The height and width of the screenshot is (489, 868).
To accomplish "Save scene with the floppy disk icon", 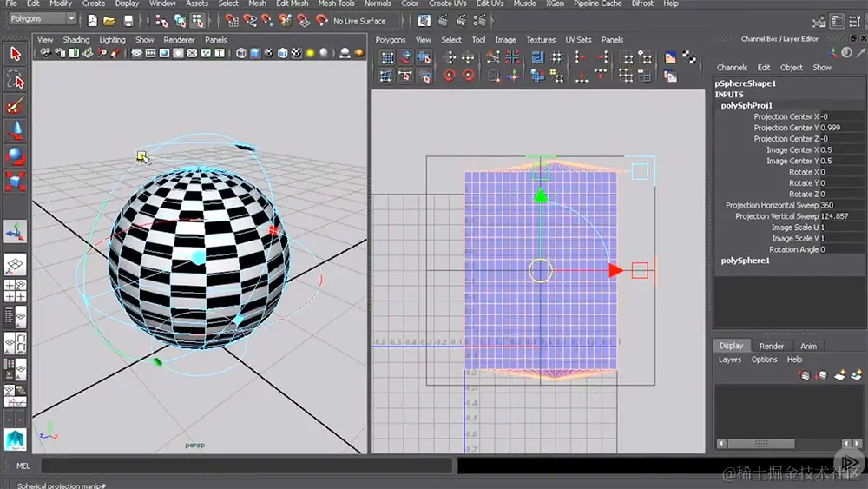I will coord(128,21).
